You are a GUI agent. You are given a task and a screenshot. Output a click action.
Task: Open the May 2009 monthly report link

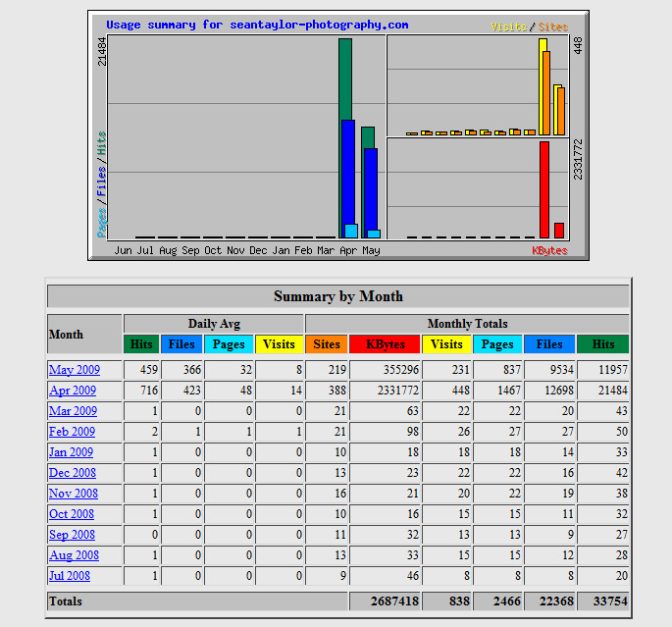[74, 370]
